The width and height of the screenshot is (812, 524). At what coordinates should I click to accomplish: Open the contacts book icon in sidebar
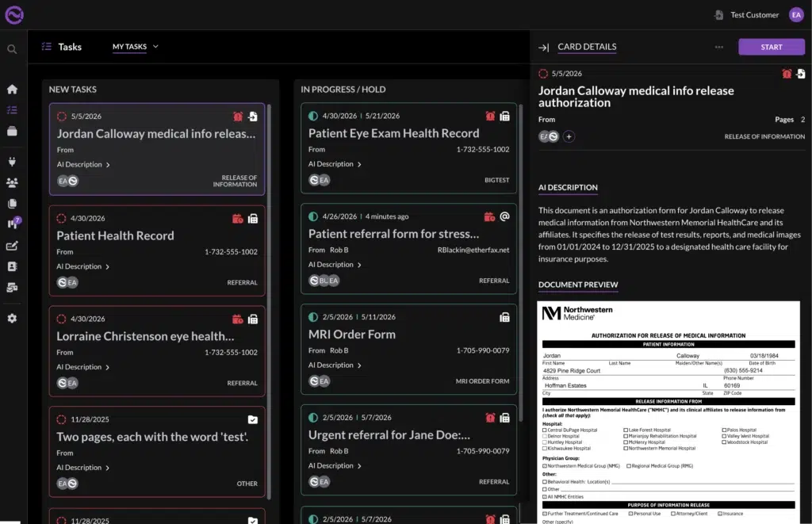tap(12, 266)
